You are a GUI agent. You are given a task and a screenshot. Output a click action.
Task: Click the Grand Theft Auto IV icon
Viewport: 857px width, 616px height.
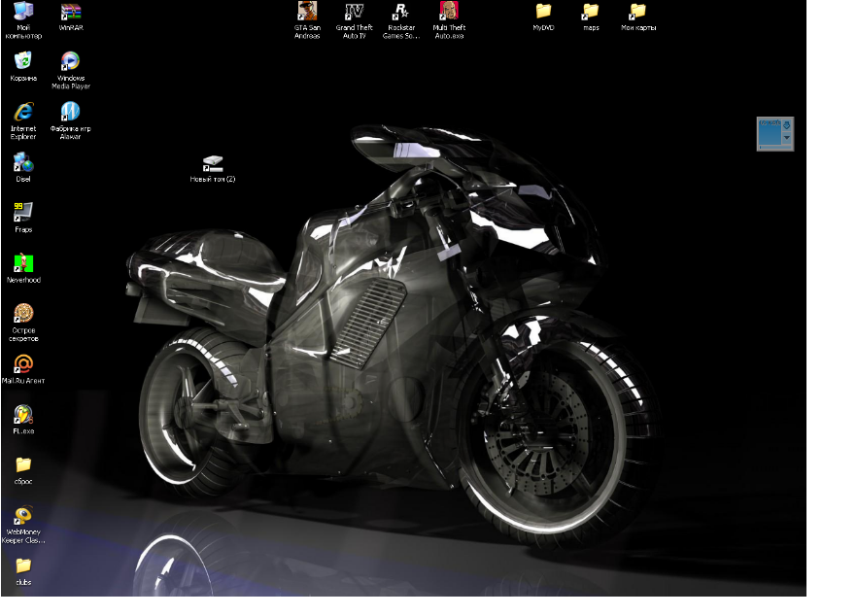coord(355,12)
